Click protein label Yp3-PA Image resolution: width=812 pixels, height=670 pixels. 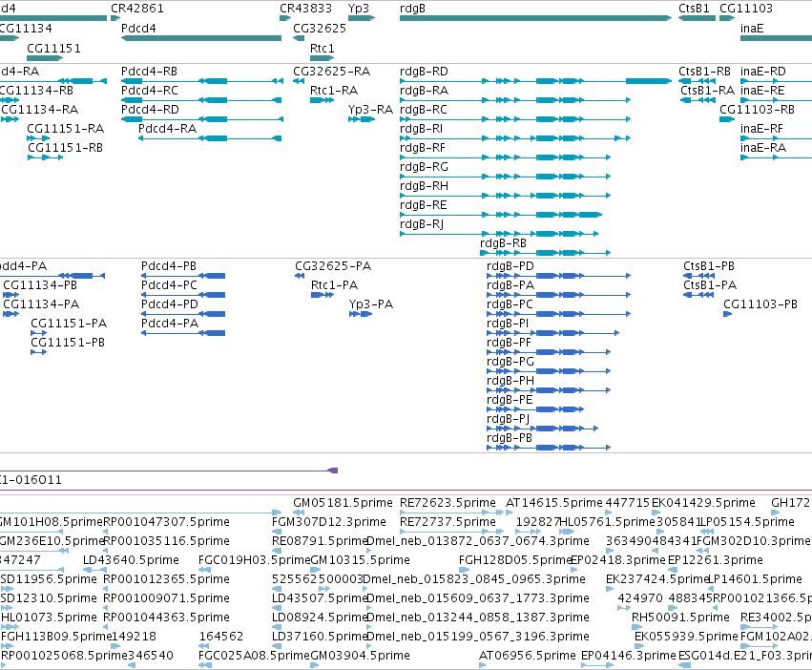click(371, 304)
